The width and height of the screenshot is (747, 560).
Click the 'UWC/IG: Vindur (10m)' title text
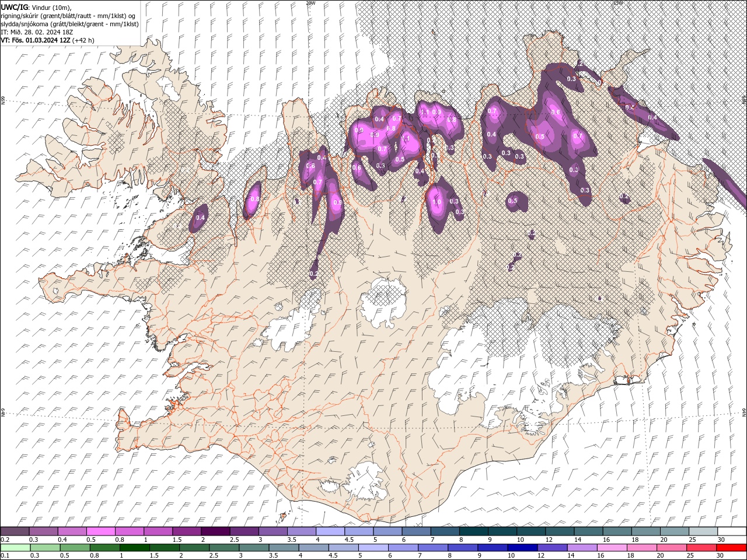[35, 7]
